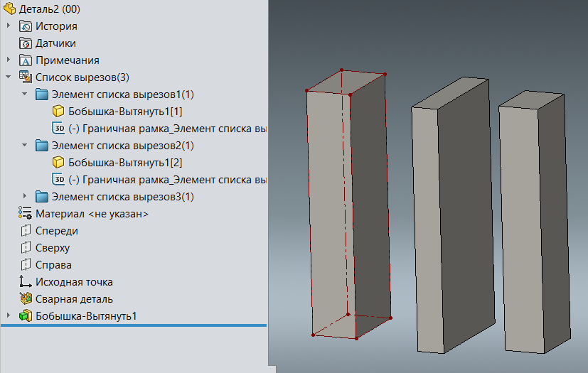Click the Бобышка-Вытянуть1[2] solid body icon
Image resolution: width=588 pixels, height=373 pixels.
pyautogui.click(x=58, y=162)
